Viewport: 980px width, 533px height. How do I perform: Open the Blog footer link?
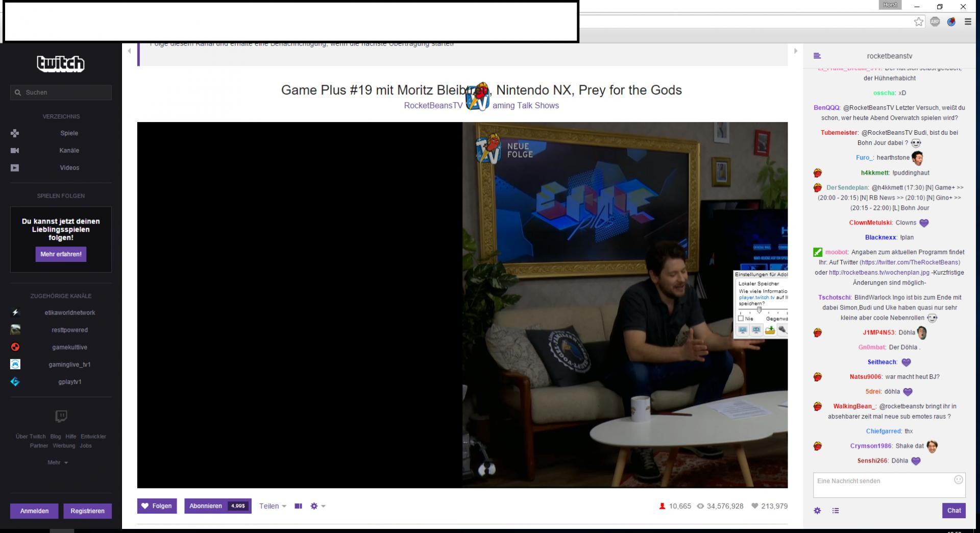coord(56,437)
